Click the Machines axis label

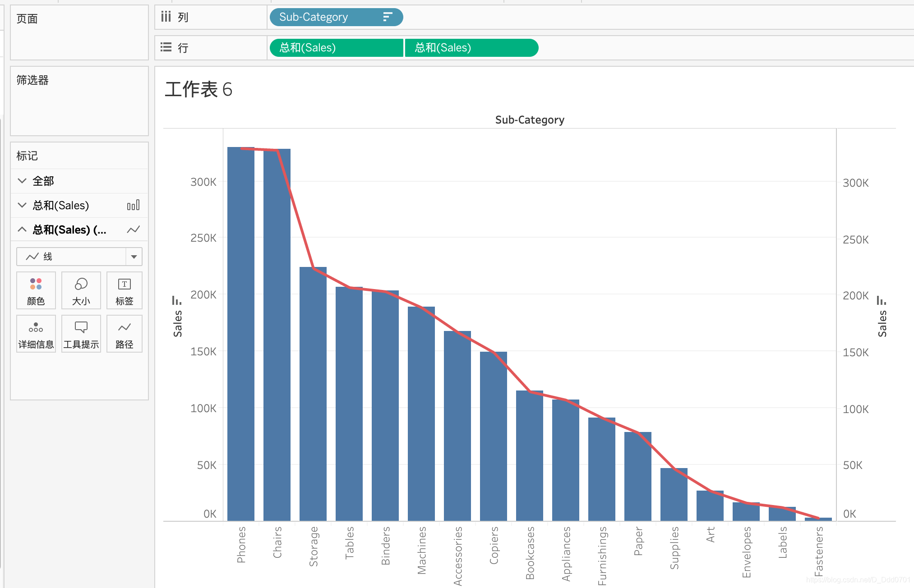coord(422,550)
